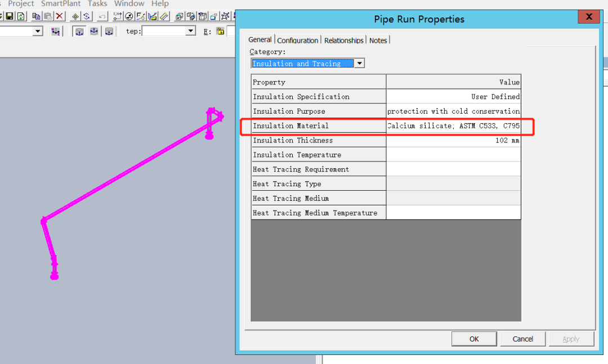This screenshot has width=608, height=364.
Task: Open the SmartPlant menu
Action: (61, 3)
